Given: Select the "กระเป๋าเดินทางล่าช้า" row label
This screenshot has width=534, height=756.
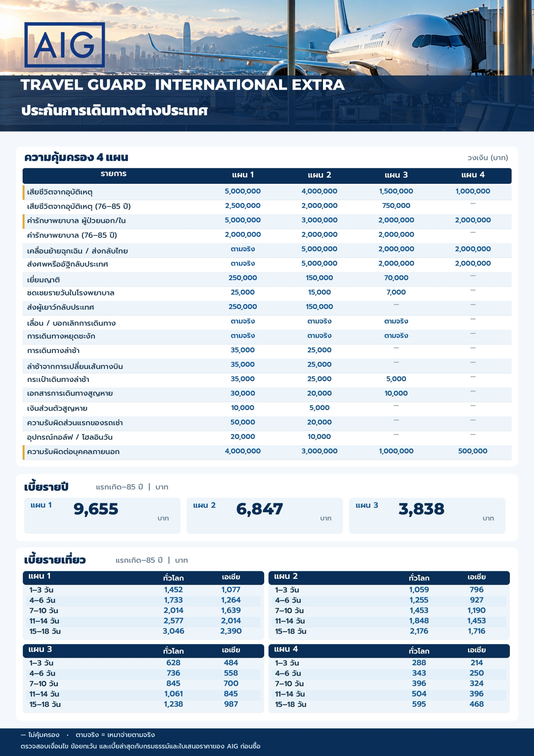Looking at the screenshot, I should pos(58,379).
